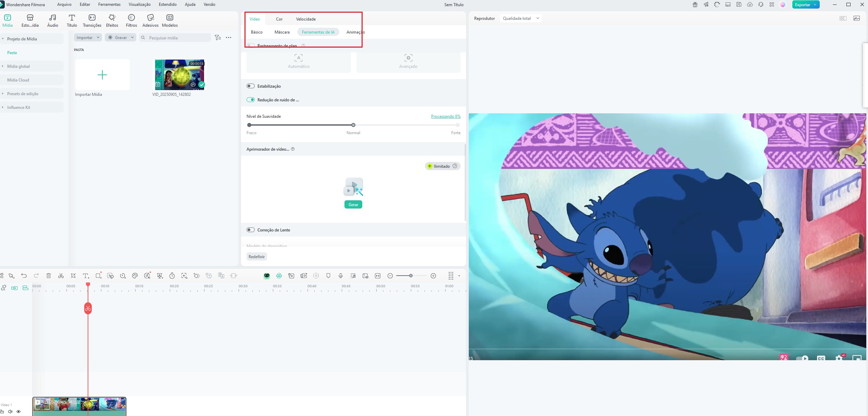868x416 pixels.
Task: Toggle the magnetic snapping icon on timeline
Action: [x=279, y=276]
